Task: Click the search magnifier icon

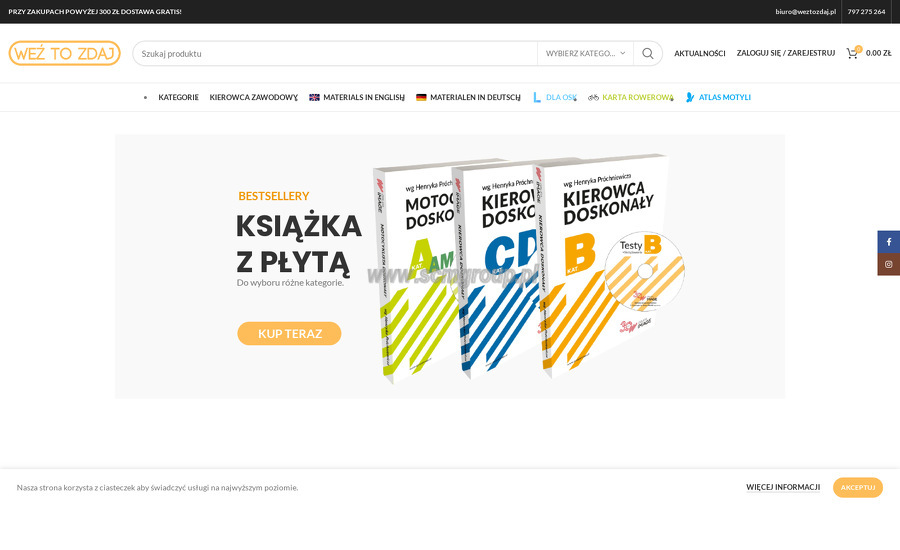Action: [x=647, y=53]
